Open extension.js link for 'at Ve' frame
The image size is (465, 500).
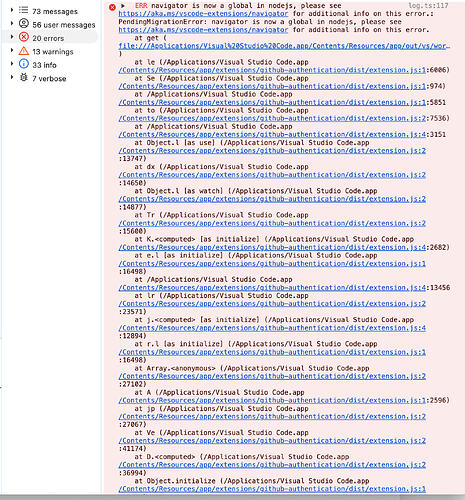click(x=272, y=440)
